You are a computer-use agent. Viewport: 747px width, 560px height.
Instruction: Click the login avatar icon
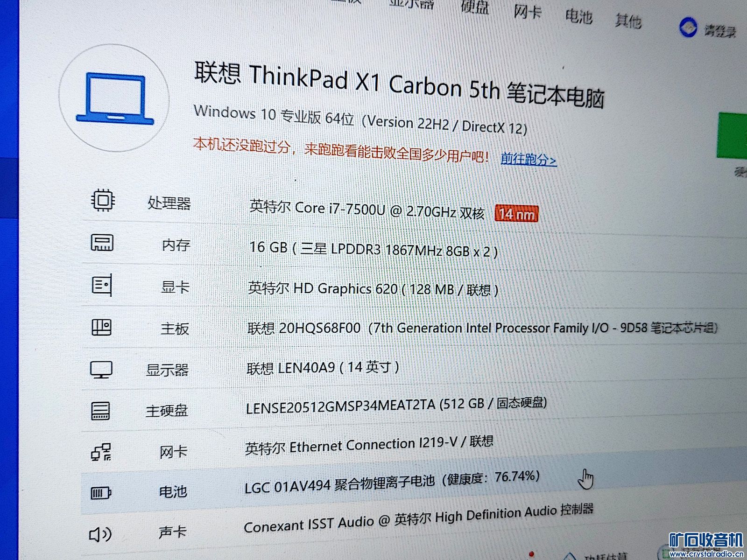pyautogui.click(x=688, y=27)
